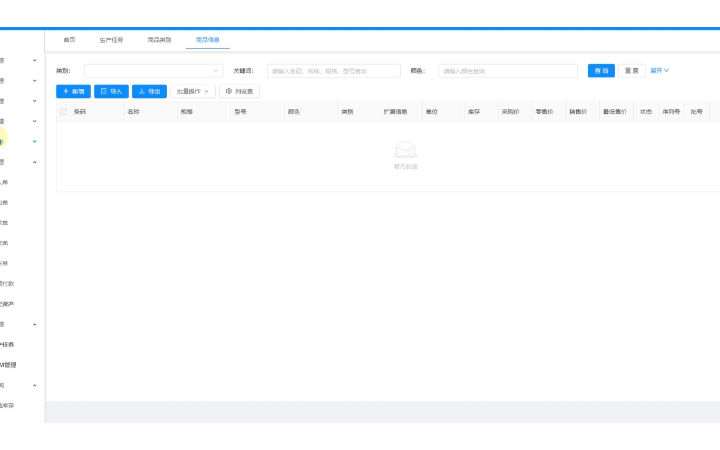Image resolution: width=720 pixels, height=450 pixels.
Task: Open the 批量操作 dropdown menu
Action: point(192,91)
